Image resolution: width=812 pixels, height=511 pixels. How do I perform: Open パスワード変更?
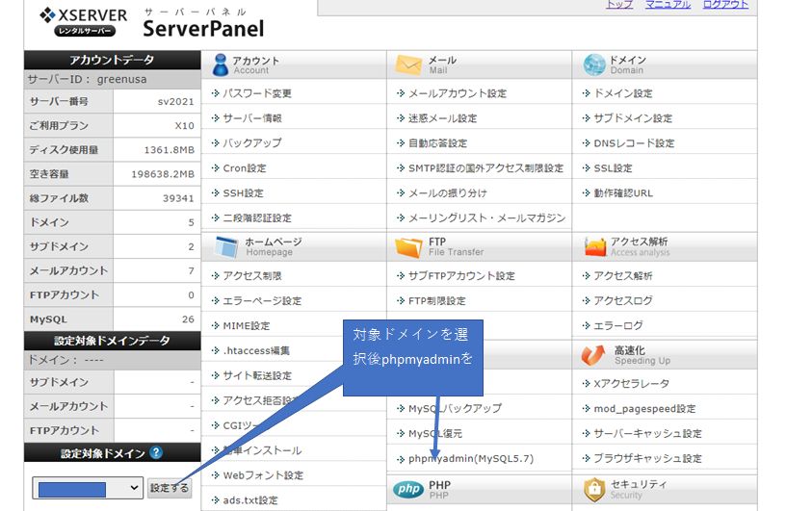[257, 93]
